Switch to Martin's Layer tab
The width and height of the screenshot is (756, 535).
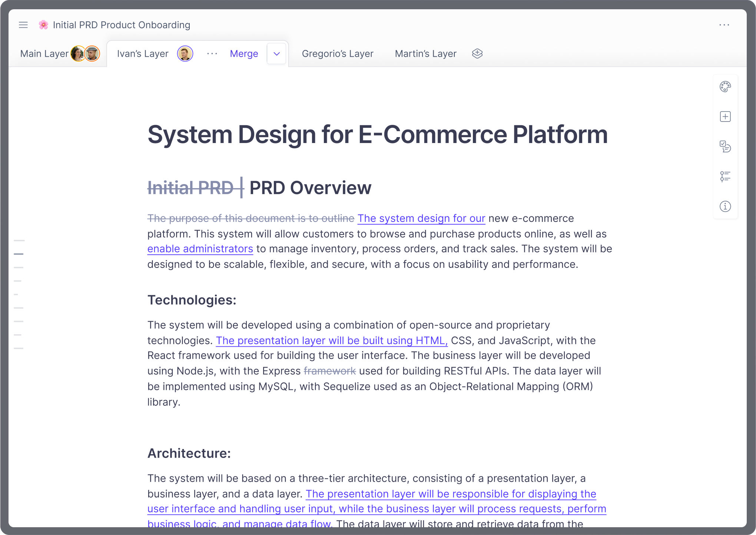pos(425,54)
